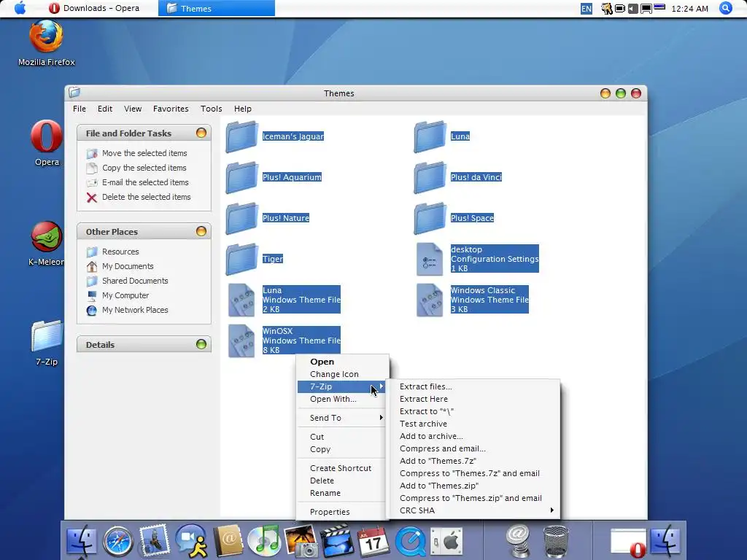This screenshot has width=747, height=560.
Task: Open the Favorites menu
Action: pos(171,109)
